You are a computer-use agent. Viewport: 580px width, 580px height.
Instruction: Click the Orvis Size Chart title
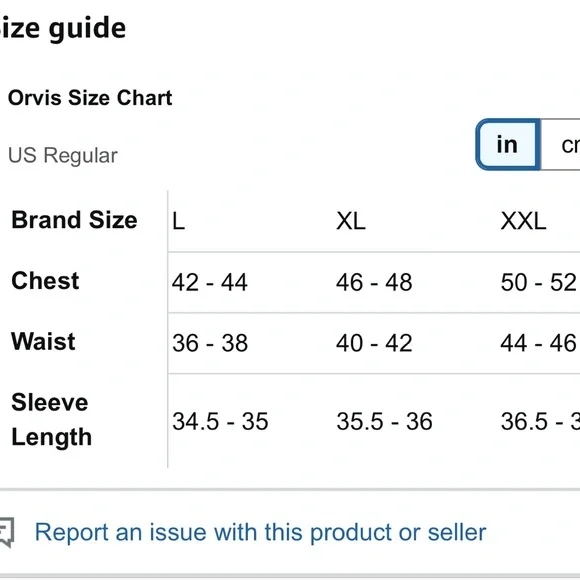[90, 98]
